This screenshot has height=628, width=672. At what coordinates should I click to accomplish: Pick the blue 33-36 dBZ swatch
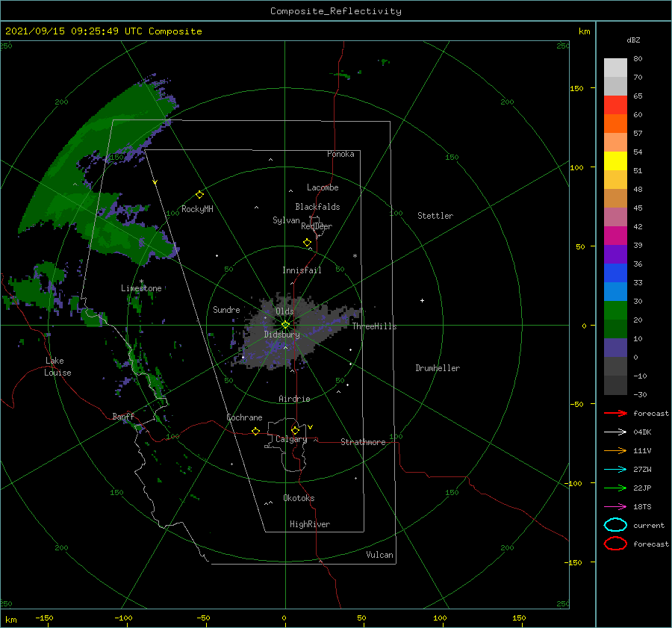(615, 273)
